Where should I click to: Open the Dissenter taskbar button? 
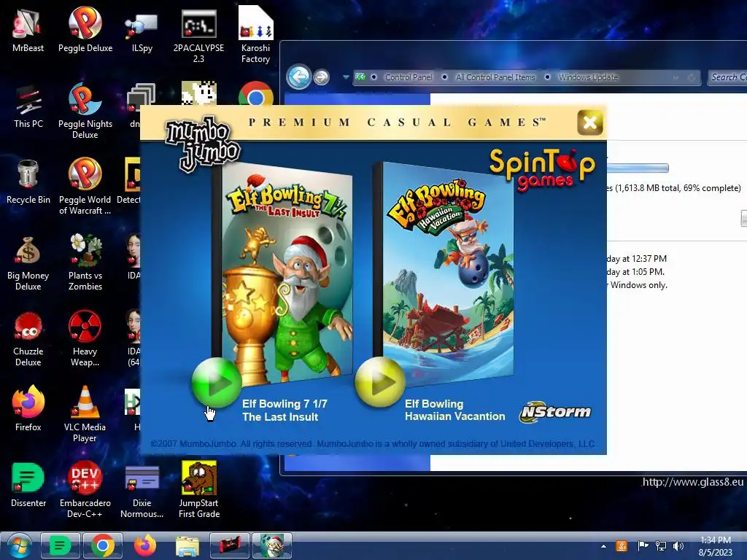point(60,545)
